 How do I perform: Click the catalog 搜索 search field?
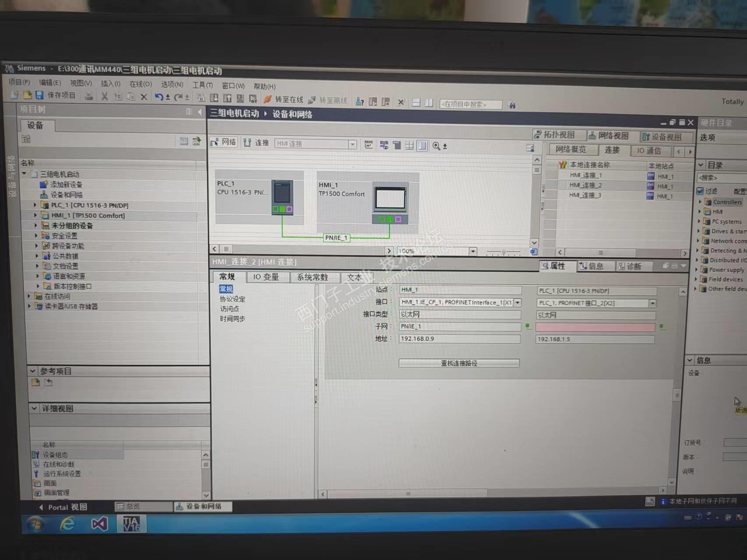722,178
